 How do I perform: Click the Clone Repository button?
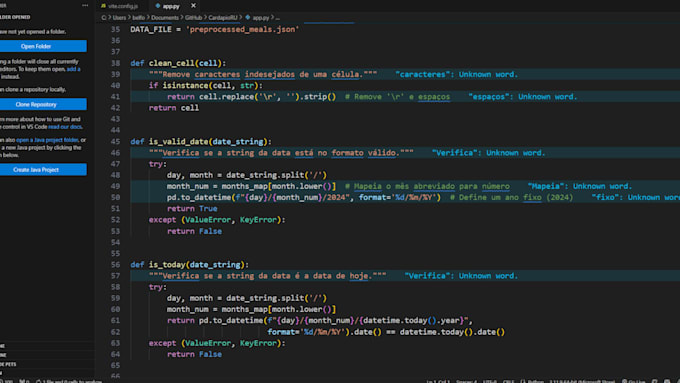click(x=36, y=104)
